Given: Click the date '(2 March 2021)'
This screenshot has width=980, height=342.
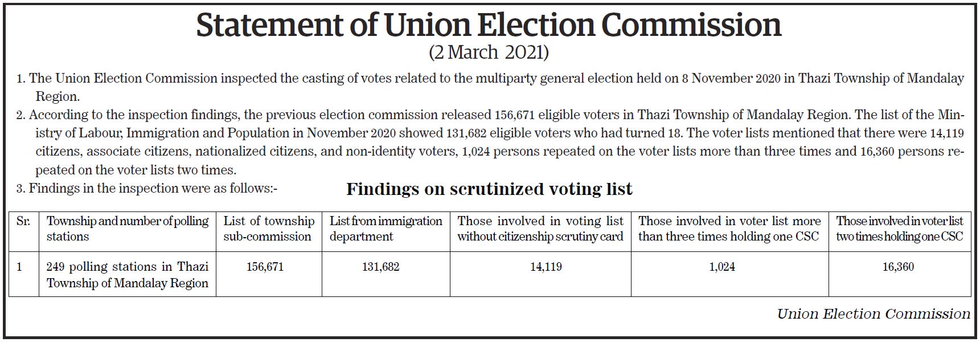Looking at the screenshot, I should pos(489,52).
